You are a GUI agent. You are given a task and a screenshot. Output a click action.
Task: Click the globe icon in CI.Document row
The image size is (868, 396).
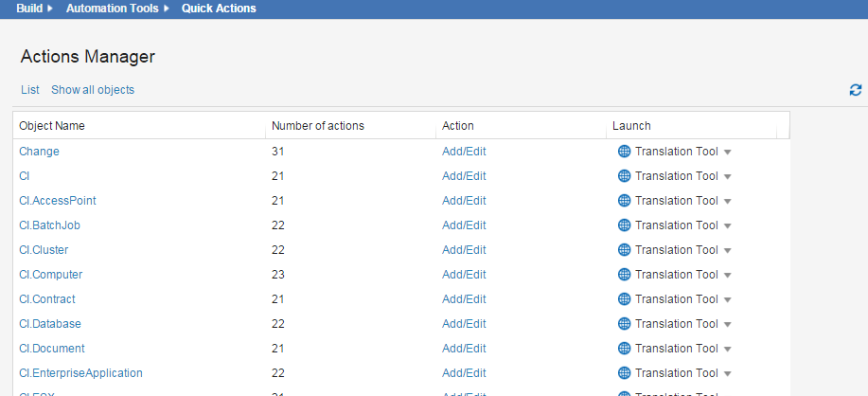pos(624,349)
